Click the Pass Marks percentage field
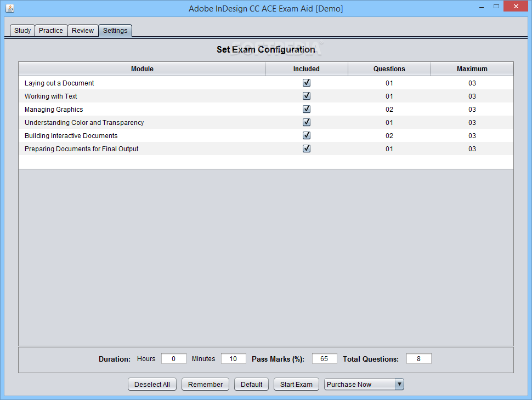 (x=324, y=359)
